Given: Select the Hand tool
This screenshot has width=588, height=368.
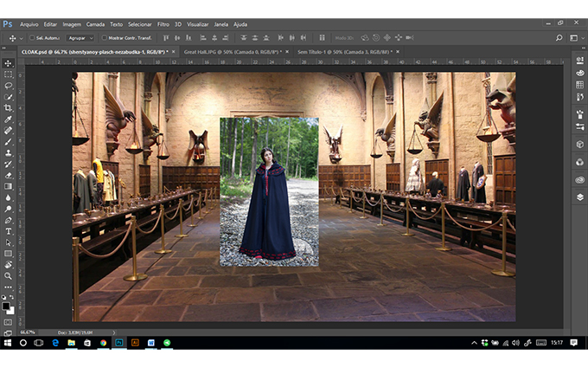Looking at the screenshot, I should (x=8, y=265).
